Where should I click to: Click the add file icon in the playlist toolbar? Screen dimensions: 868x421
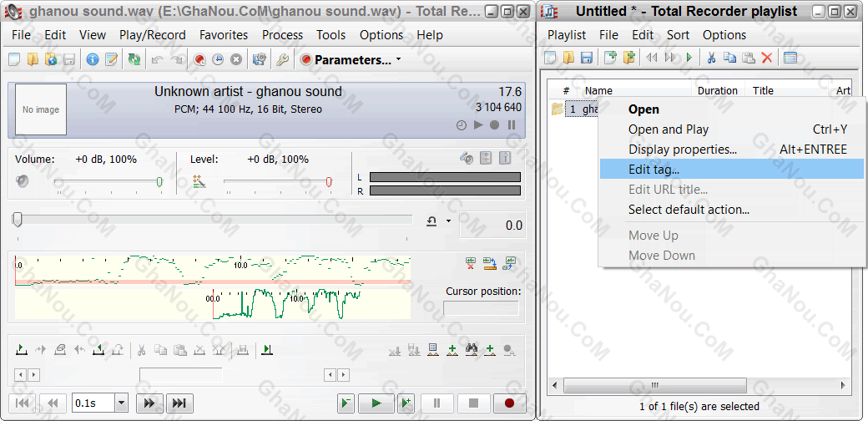[x=610, y=58]
